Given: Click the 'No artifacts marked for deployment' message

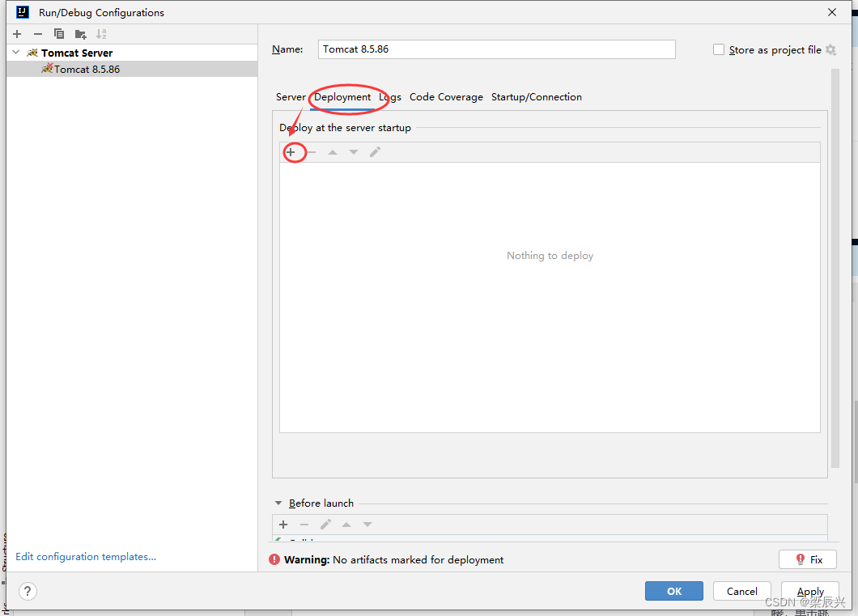Looking at the screenshot, I should pyautogui.click(x=418, y=559).
